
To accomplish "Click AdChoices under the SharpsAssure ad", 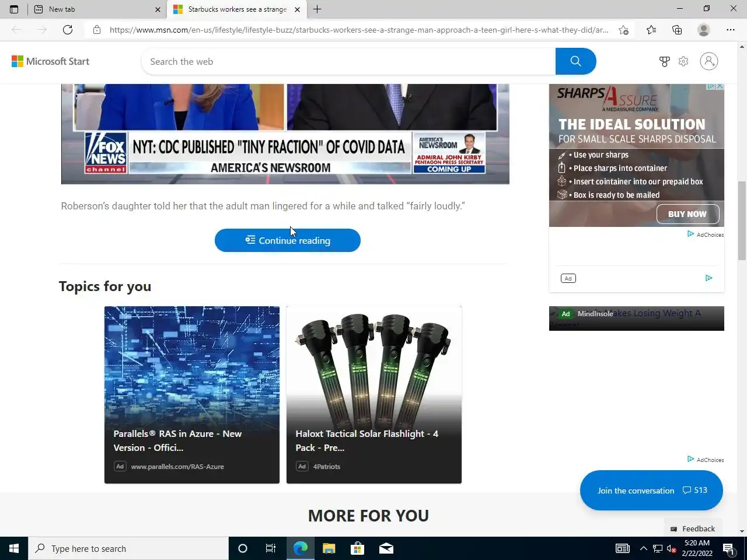I will tap(706, 235).
